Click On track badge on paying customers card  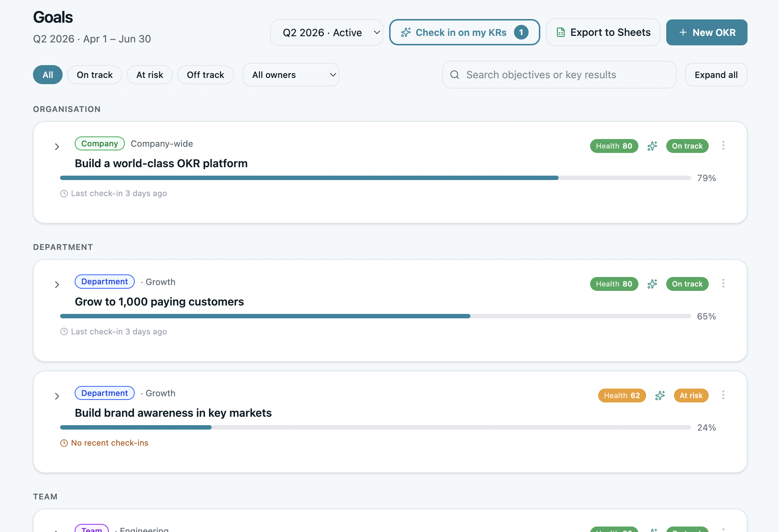(x=687, y=284)
